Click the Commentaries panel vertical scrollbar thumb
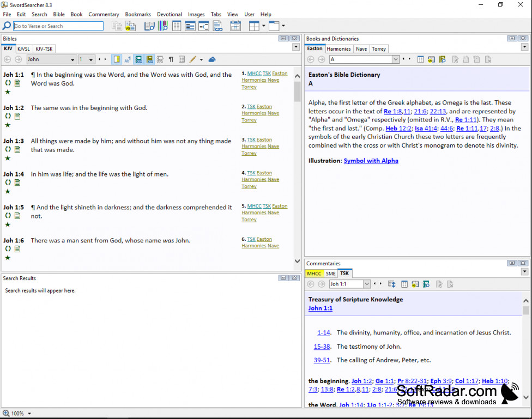The height and width of the screenshot is (419, 532). point(526,310)
